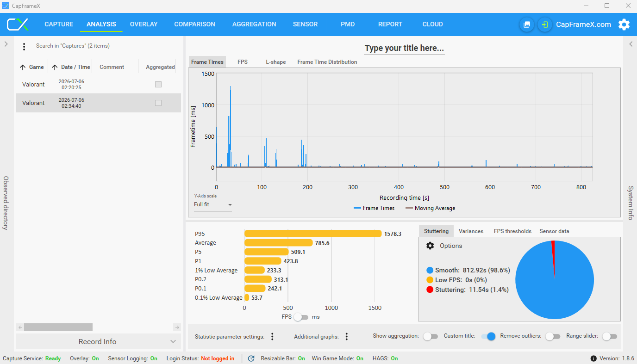The width and height of the screenshot is (637, 364).
Task: Open the Y-Axis scale Full fit dropdown
Action: [213, 204]
